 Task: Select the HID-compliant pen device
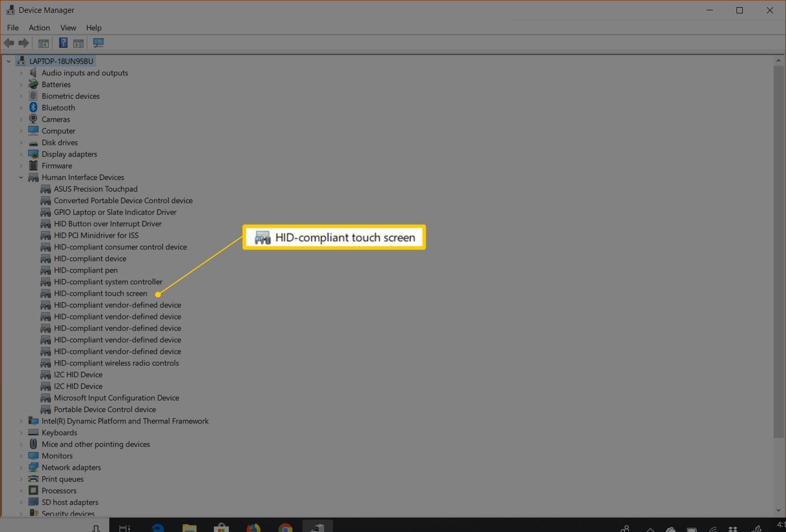(x=86, y=270)
